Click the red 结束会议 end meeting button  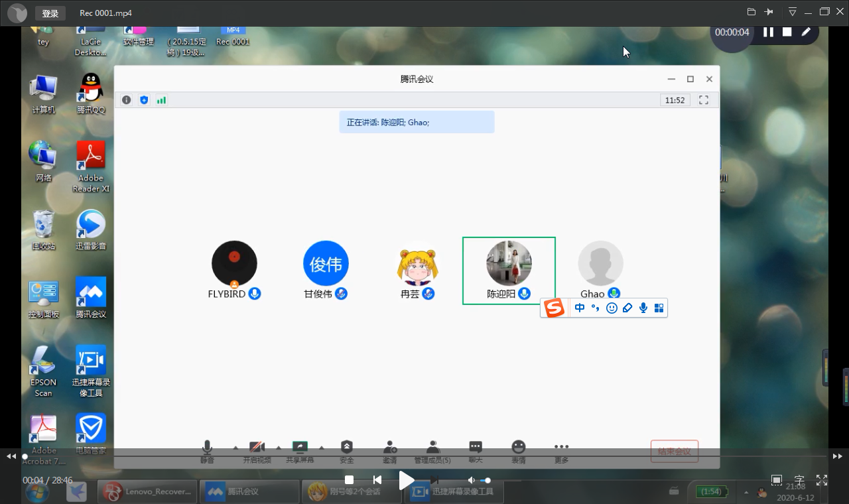tap(675, 452)
